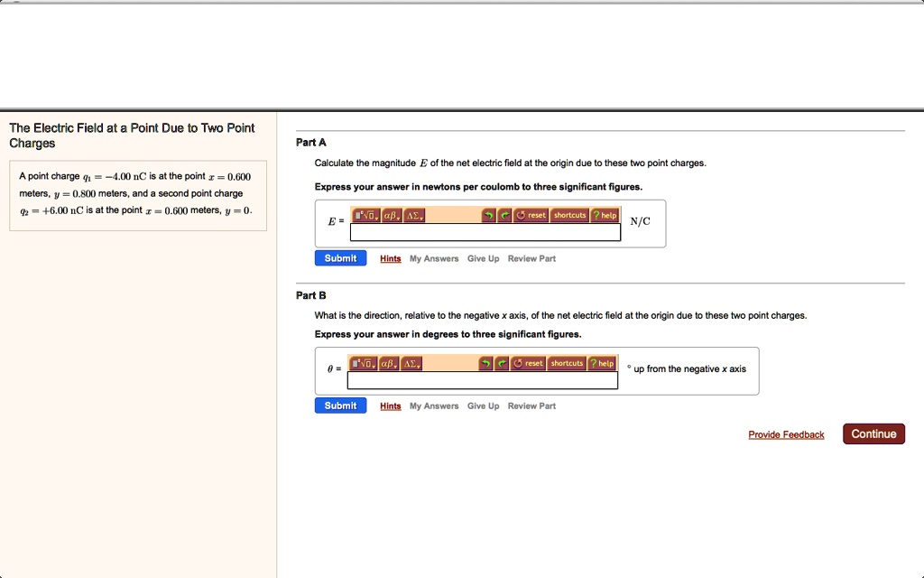
Task: Open the Provide Feedback link
Action: click(786, 434)
